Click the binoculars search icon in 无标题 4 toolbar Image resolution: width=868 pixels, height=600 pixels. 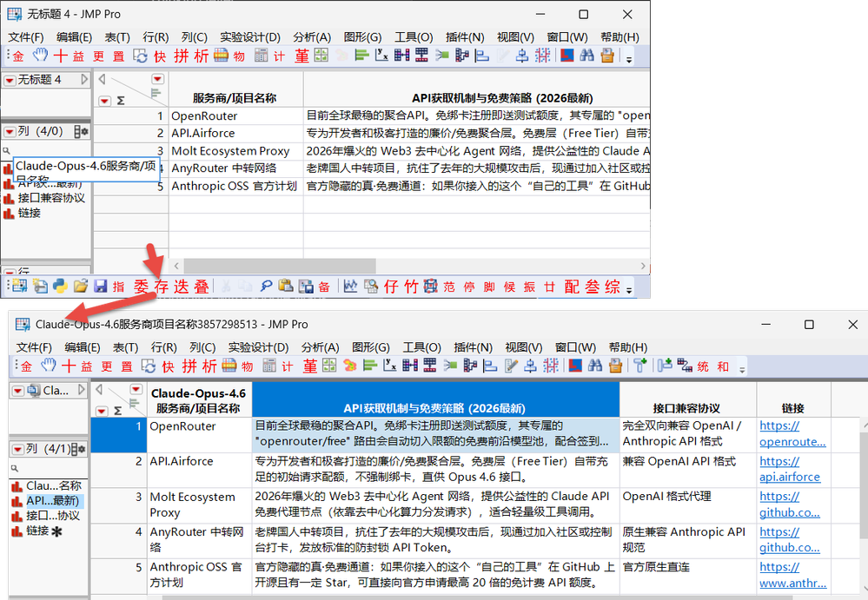[586, 56]
